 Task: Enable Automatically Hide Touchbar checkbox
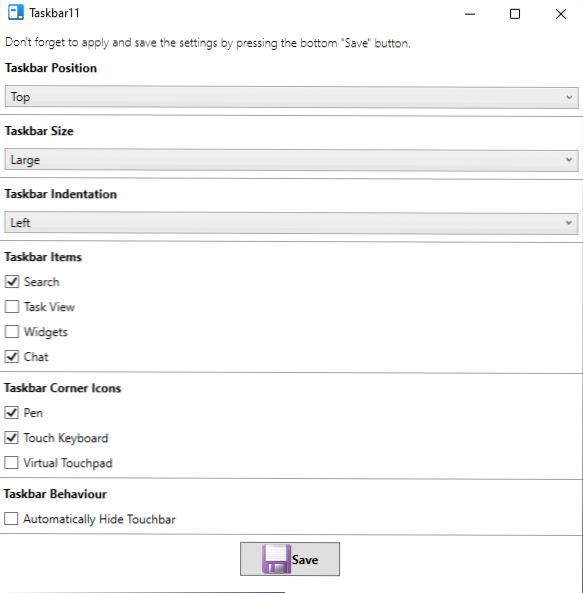click(11, 518)
